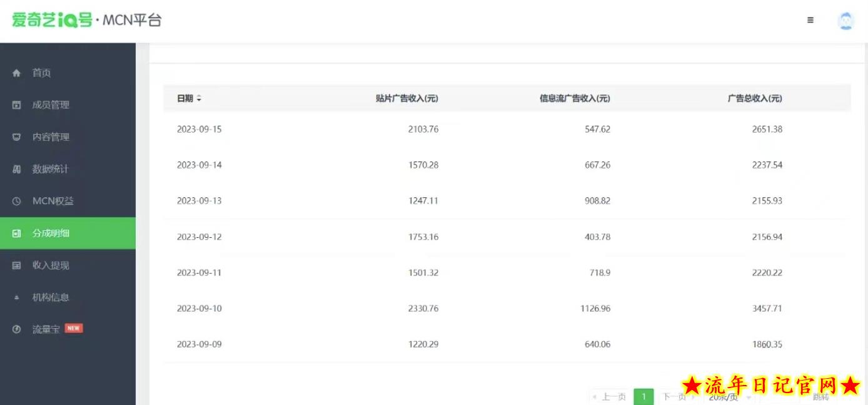The height and width of the screenshot is (405, 868).
Task: Click the clock icon next to MCN权益
Action: click(x=17, y=202)
